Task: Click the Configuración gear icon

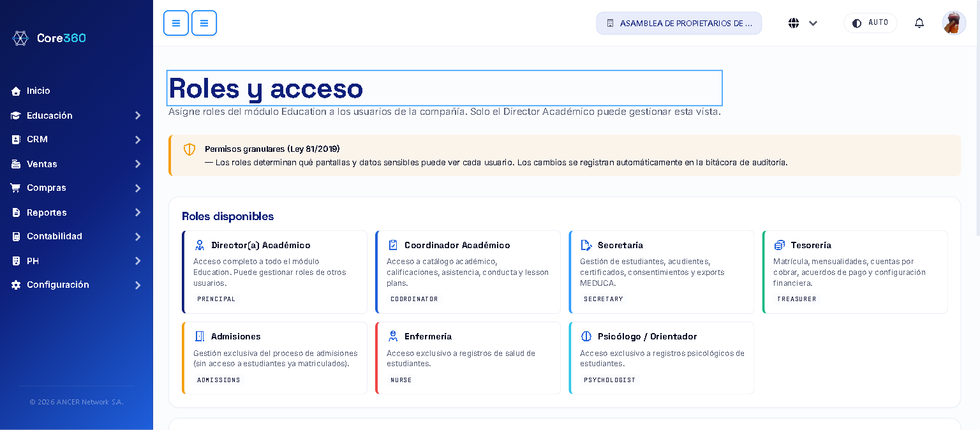Action: pyautogui.click(x=16, y=285)
